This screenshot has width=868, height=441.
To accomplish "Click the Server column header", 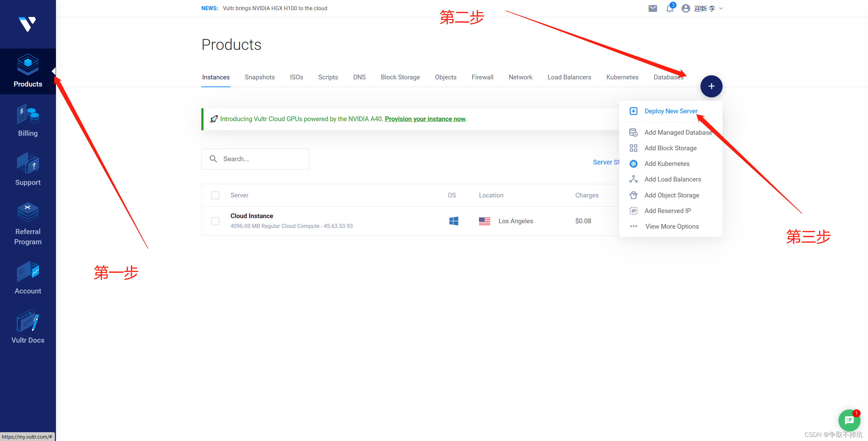I will click(x=239, y=195).
